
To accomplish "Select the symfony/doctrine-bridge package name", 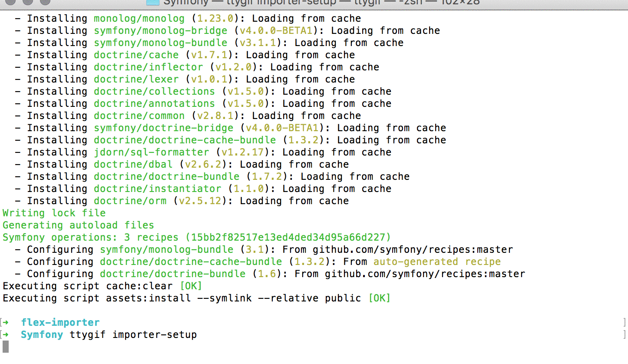I will [163, 128].
